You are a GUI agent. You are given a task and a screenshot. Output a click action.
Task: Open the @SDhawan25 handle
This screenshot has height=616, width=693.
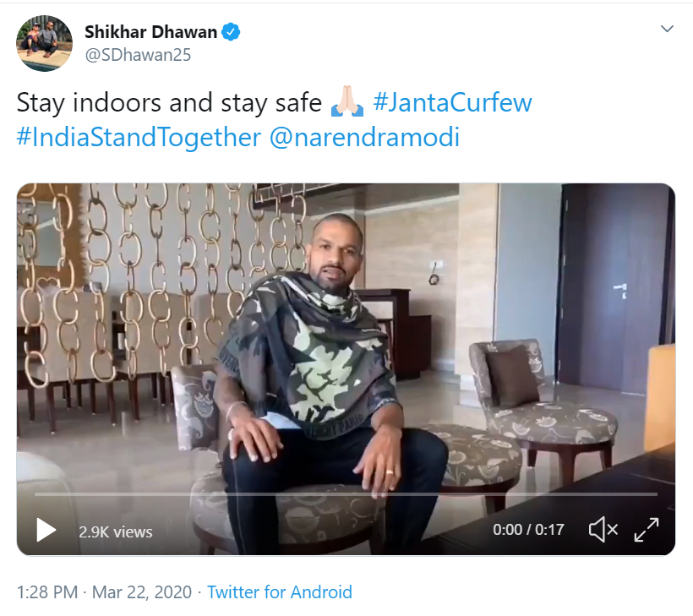138,55
